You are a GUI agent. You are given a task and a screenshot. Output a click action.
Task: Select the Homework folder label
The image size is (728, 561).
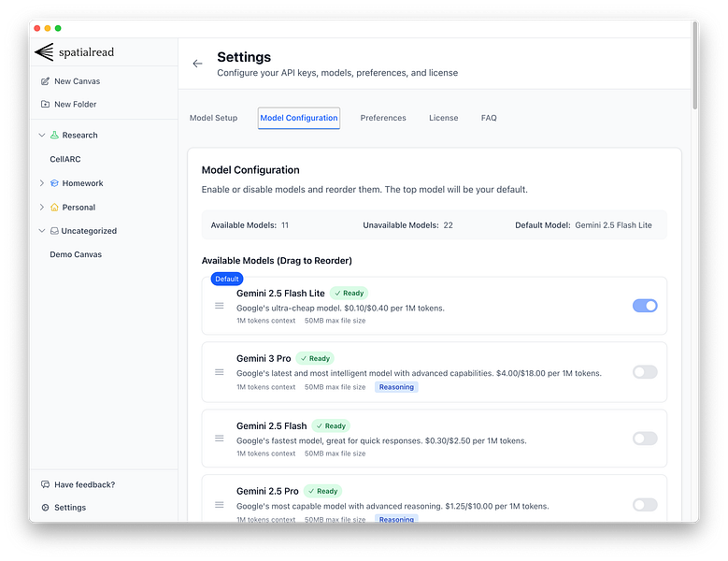[x=82, y=183]
